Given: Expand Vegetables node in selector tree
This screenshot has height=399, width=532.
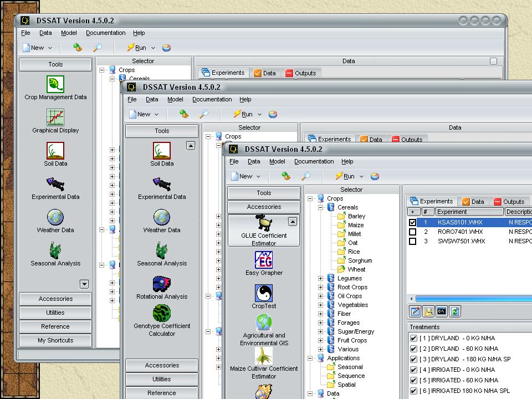Looking at the screenshot, I should tap(320, 305).
